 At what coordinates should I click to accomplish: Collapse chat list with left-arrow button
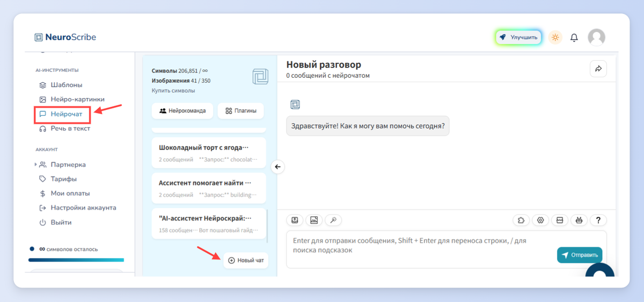277,167
